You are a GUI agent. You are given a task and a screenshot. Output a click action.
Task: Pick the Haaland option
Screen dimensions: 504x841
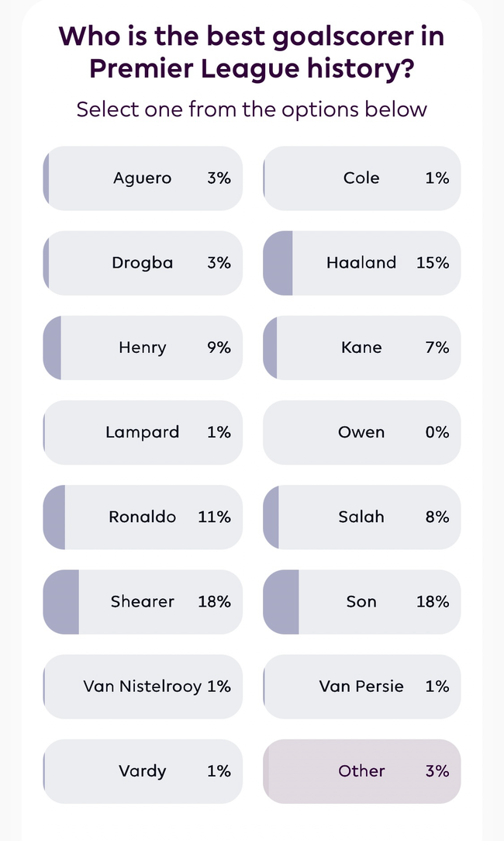point(362,263)
